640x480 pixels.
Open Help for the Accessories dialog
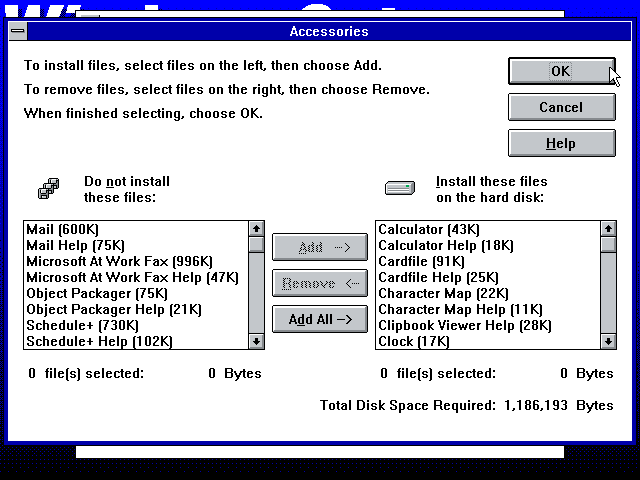tap(562, 143)
